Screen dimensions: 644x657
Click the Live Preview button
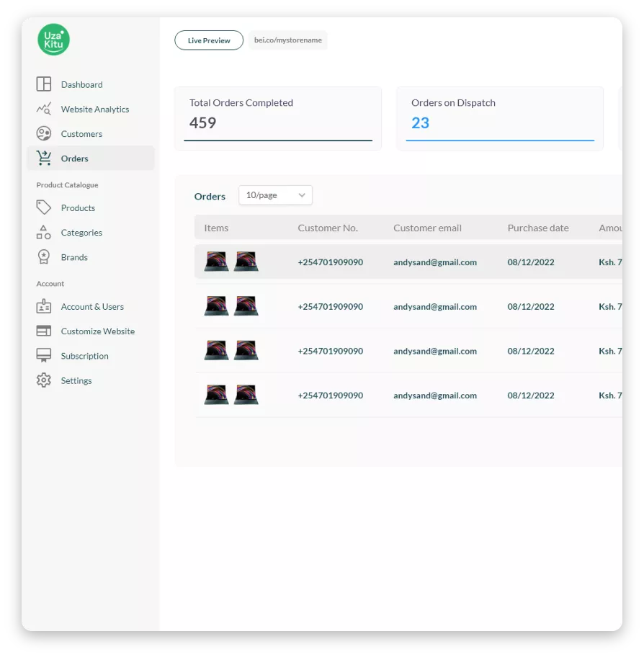point(208,40)
